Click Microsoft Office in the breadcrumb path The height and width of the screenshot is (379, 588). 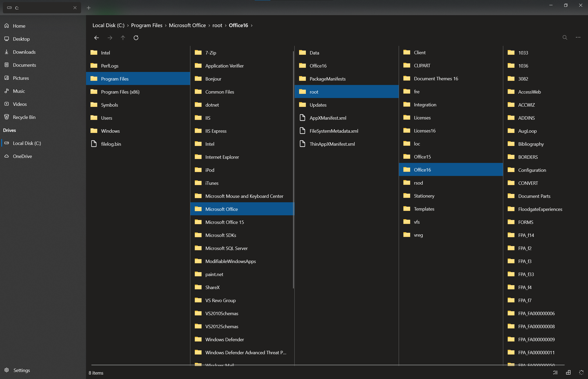187,25
